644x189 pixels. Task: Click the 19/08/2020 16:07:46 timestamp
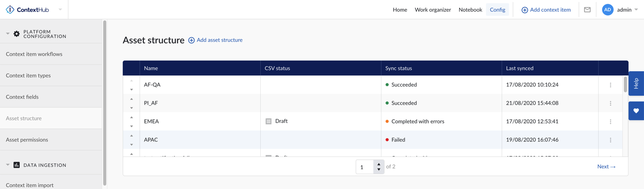[532, 140]
